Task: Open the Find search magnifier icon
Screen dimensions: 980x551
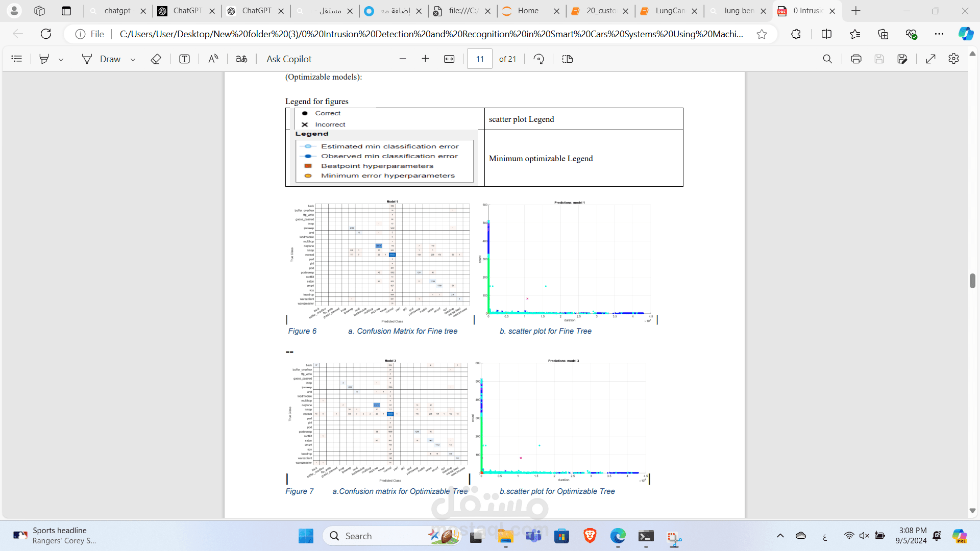Action: click(x=827, y=59)
